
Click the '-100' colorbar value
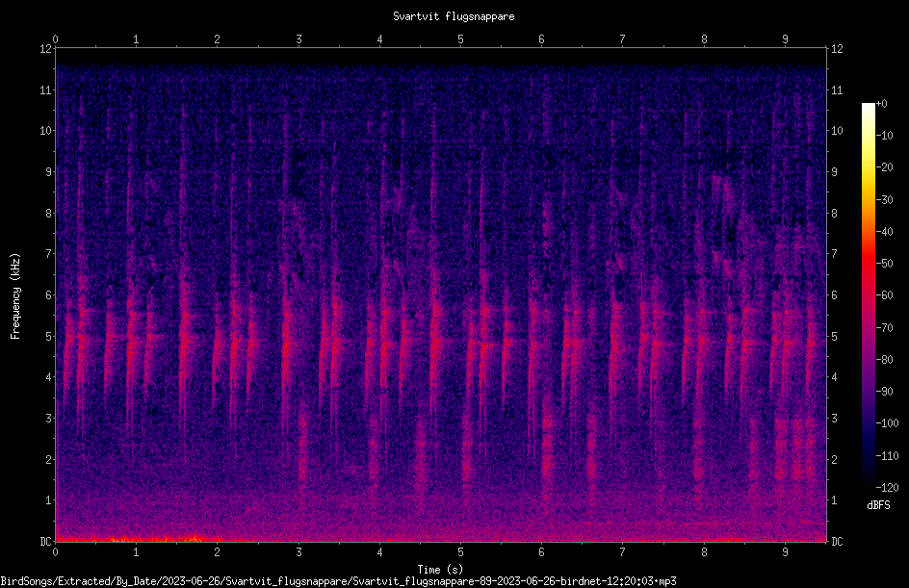(888, 423)
